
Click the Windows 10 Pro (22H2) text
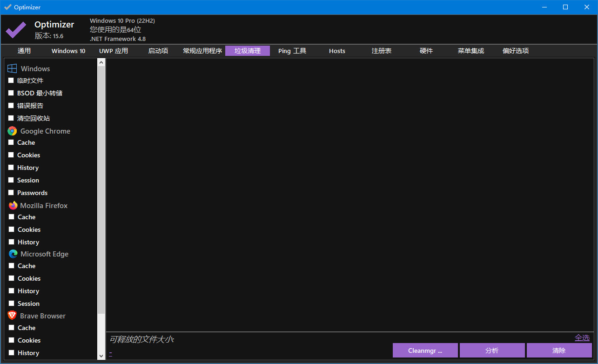[122, 21]
